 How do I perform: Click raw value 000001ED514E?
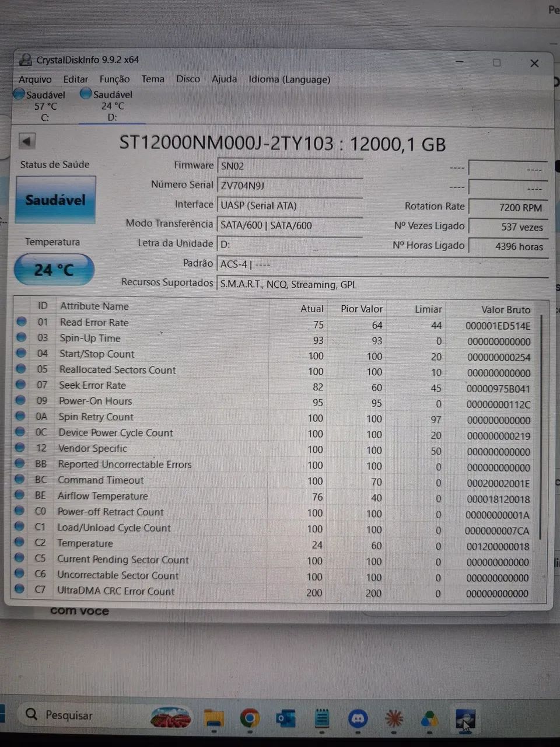(498, 326)
